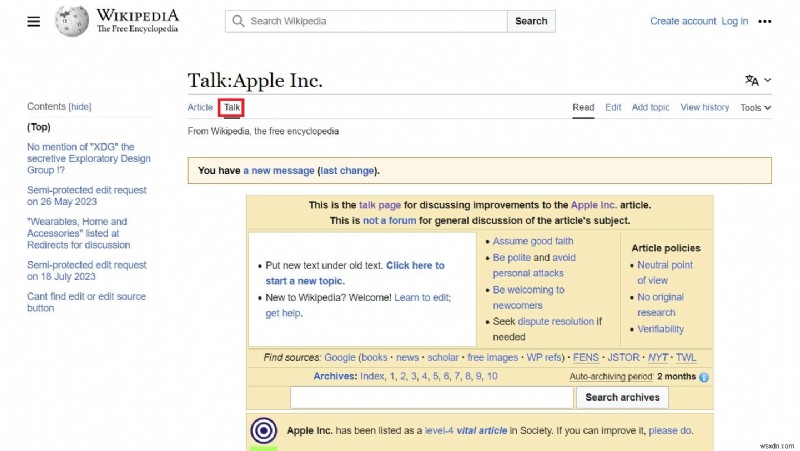Image resolution: width=800 pixels, height=451 pixels.
Task: Click the JSTOR source link
Action: (623, 358)
